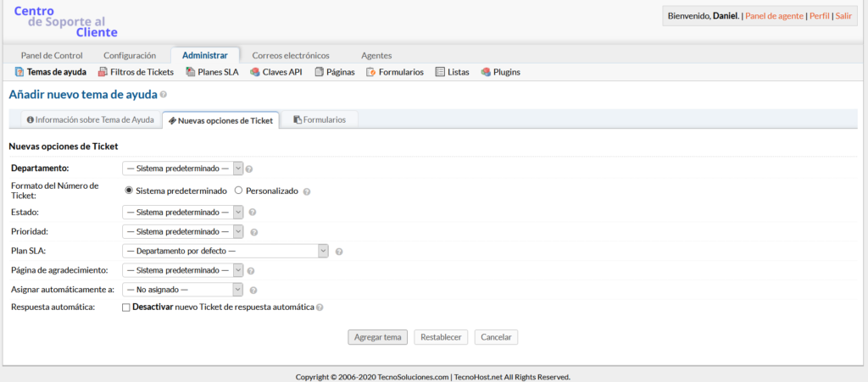Open Listas via its icon
868x382 pixels.
[x=440, y=72]
